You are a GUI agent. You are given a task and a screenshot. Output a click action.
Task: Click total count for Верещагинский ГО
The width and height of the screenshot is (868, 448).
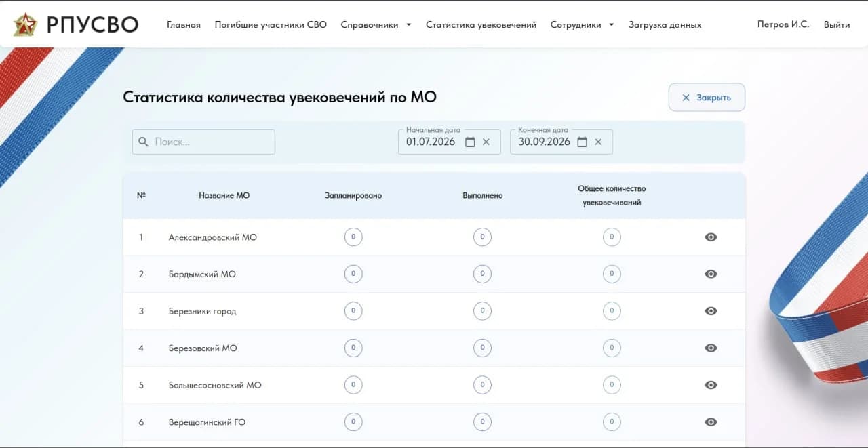coord(612,422)
